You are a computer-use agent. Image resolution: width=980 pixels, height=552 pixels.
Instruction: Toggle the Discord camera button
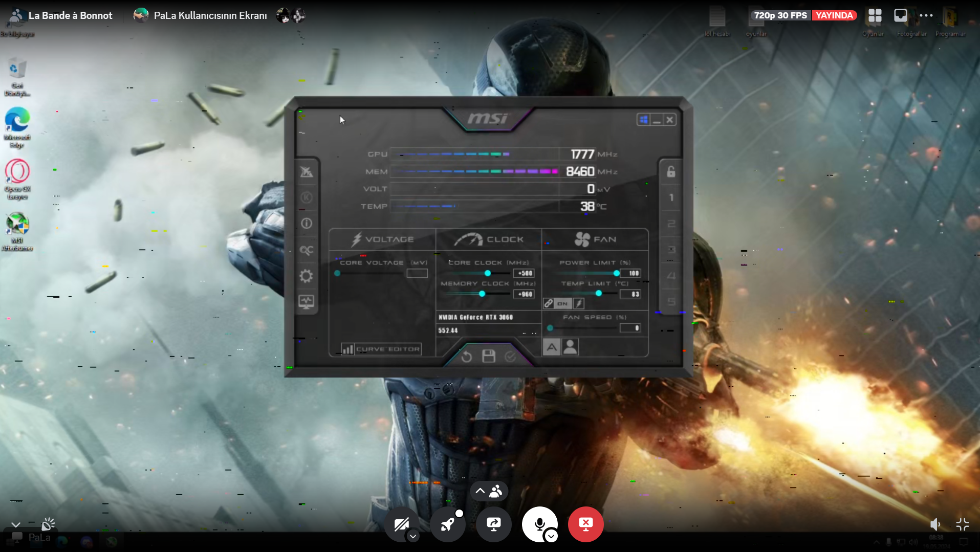coord(402,524)
